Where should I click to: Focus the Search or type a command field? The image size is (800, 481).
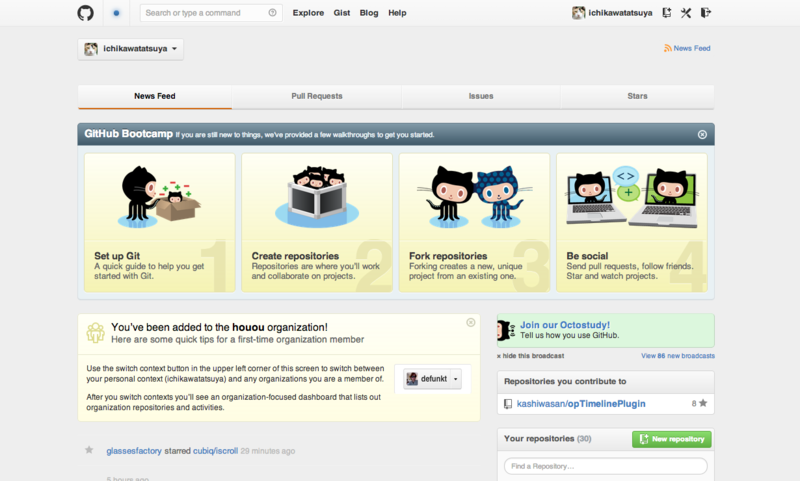coord(211,13)
